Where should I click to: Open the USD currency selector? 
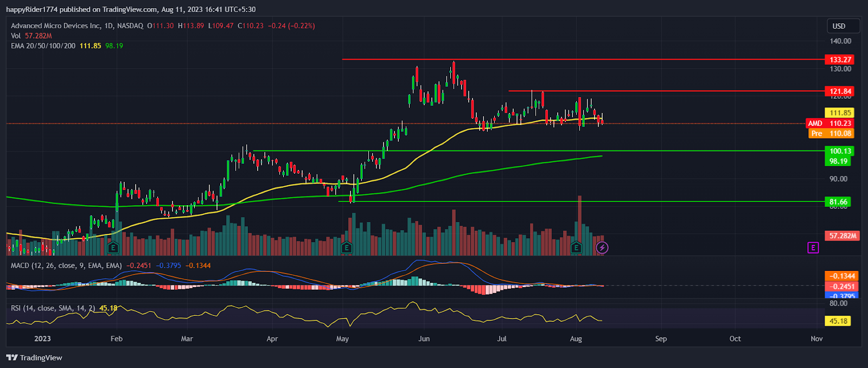(x=843, y=26)
